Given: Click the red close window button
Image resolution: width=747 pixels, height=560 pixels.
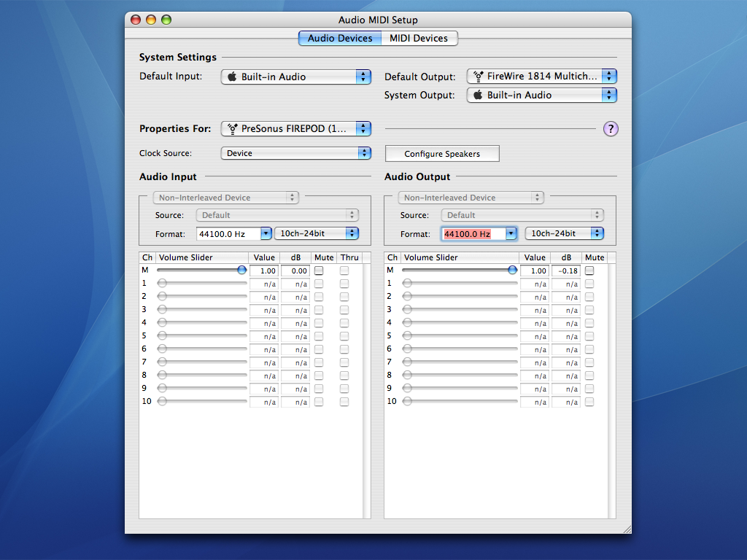Looking at the screenshot, I should click(136, 20).
